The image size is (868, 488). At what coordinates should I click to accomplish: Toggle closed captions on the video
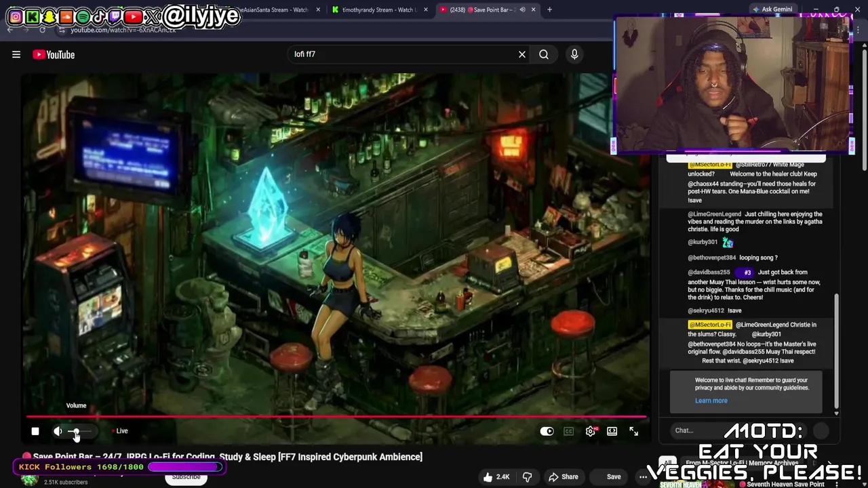pos(569,431)
